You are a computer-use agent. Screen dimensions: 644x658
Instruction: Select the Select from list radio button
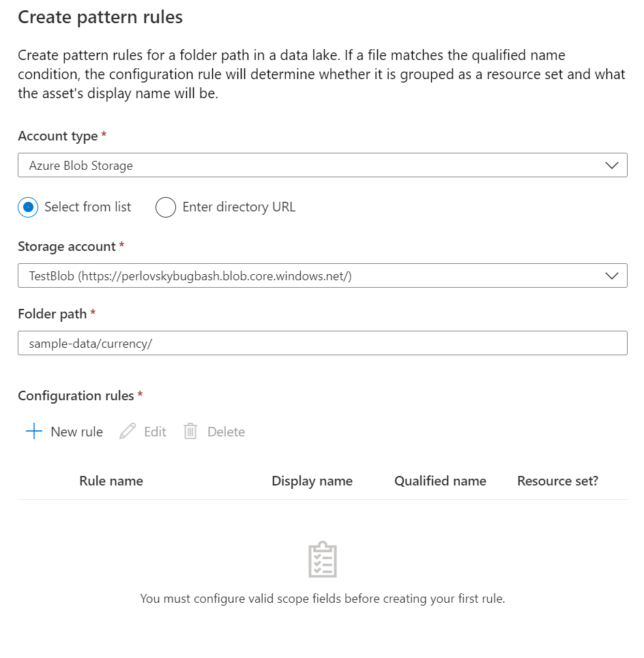click(29, 207)
